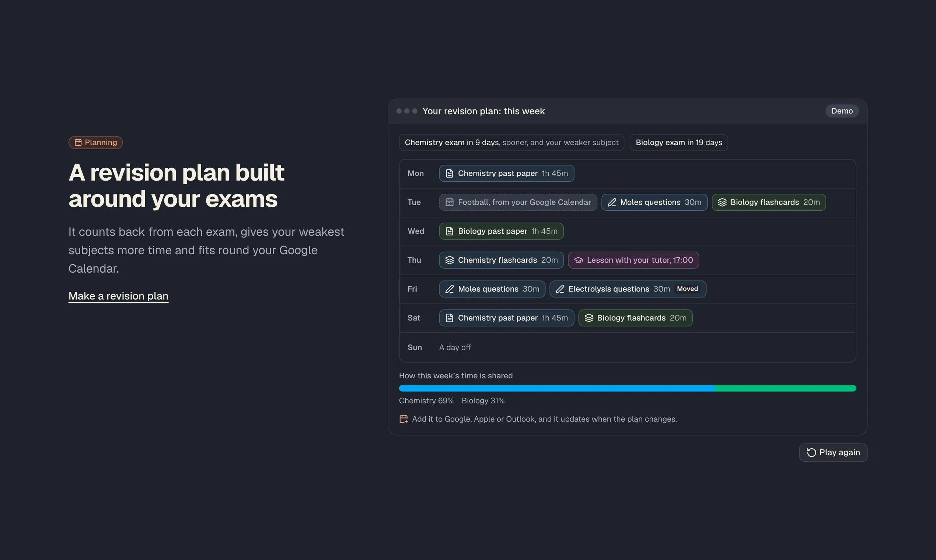Screen dimensions: 936x560
Task: Click the Moved tag on Electrolysis questions
Action: (x=687, y=289)
